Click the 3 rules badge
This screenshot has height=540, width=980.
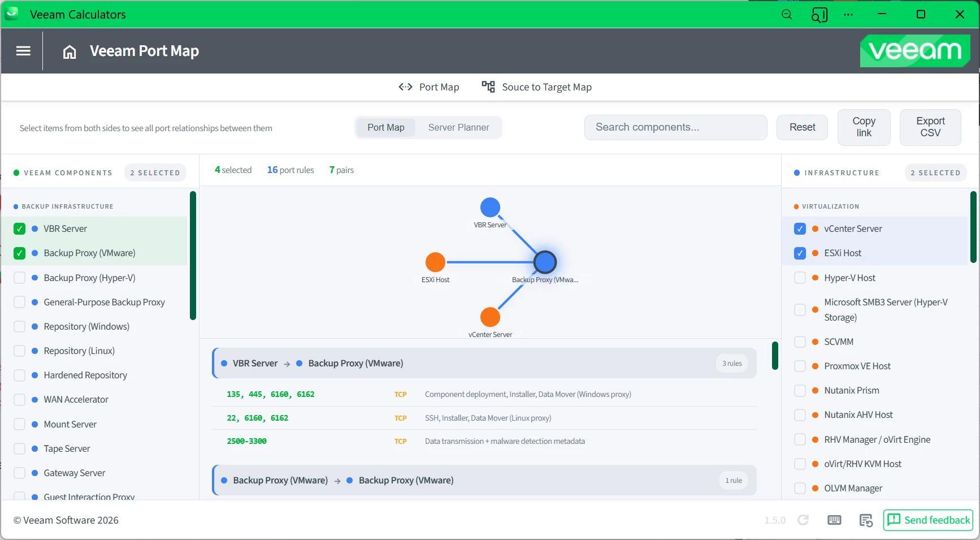732,364
